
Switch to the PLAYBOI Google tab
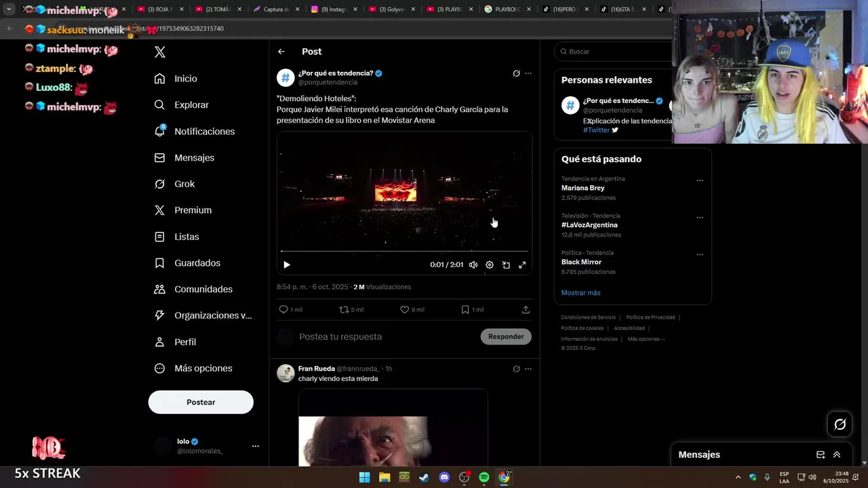point(508,9)
